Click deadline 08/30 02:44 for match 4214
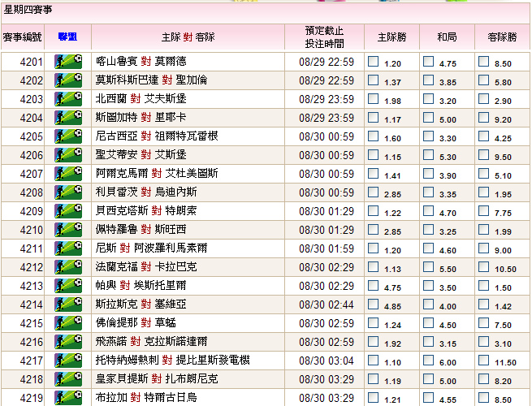The height and width of the screenshot is (406, 532). (x=327, y=304)
